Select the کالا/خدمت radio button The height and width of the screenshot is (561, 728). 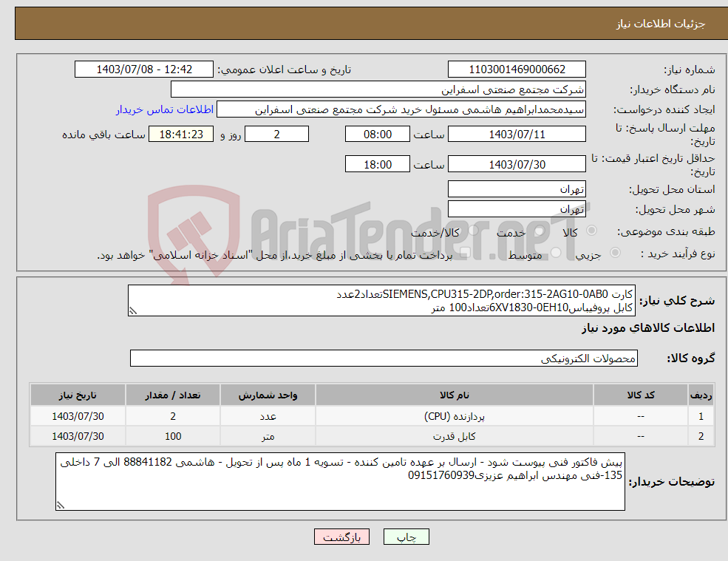[473, 231]
